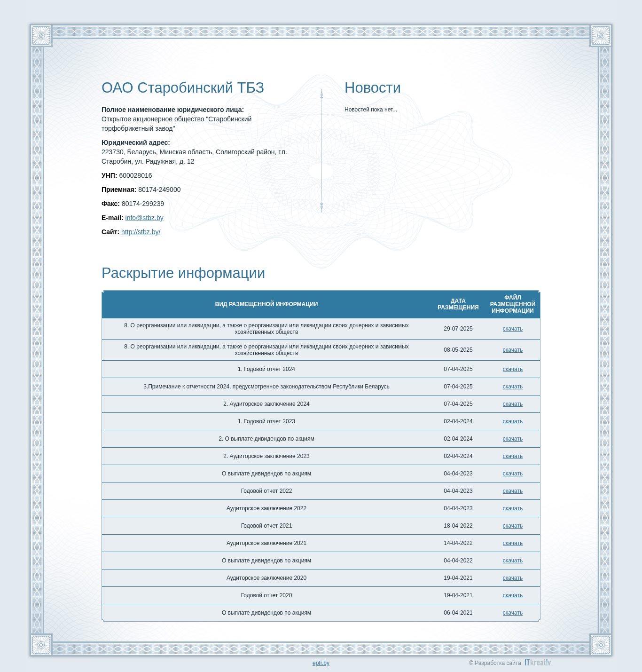Click the Разработка сайта copyright text
642x672 pixels.
[495, 663]
